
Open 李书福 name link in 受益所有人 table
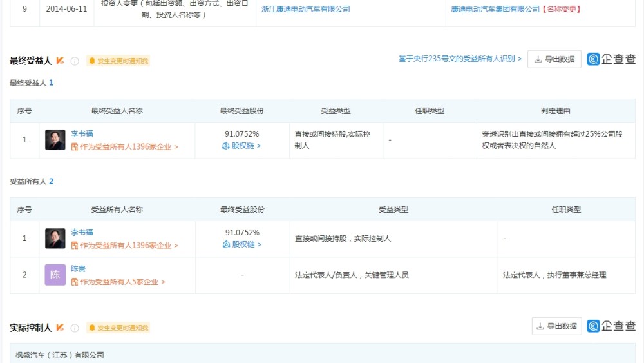pos(82,232)
